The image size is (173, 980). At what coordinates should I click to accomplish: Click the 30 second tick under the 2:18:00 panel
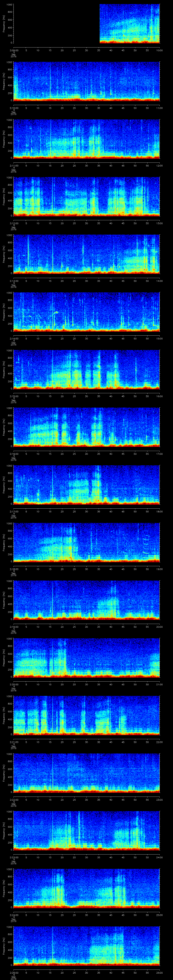[86, 569]
